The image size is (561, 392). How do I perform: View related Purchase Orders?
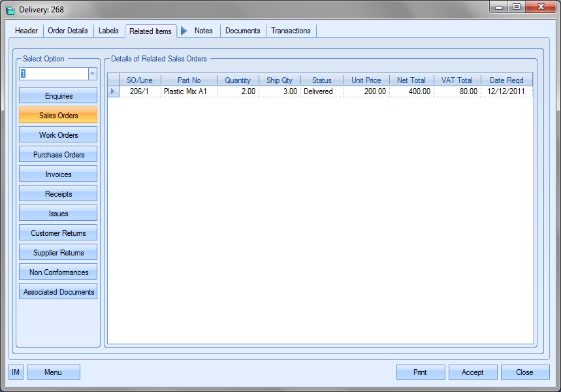click(59, 155)
